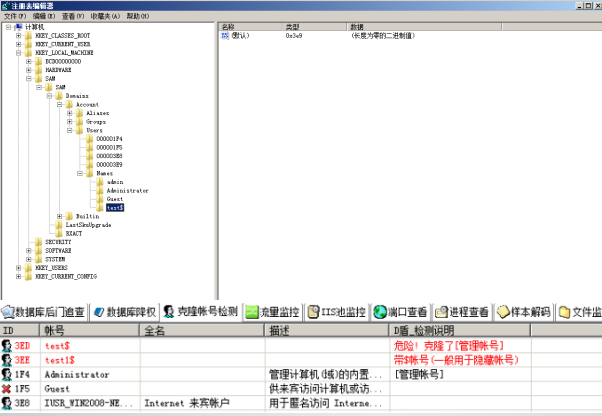Click the 帐号 column header
The width and height of the screenshot is (602, 416).
(x=54, y=329)
